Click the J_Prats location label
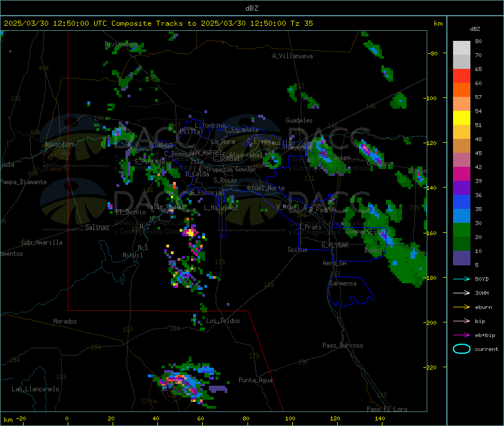Screen dimensions: 504x426 pos(310,227)
